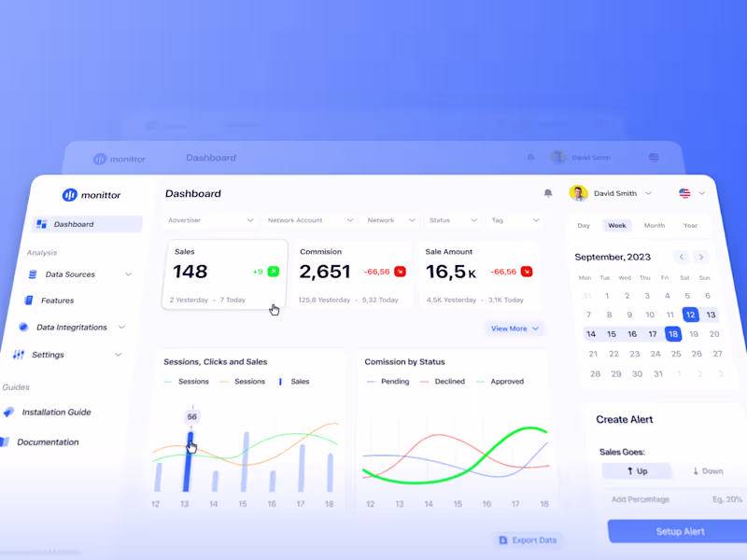Viewport: 747px width, 560px height.
Task: Open the Advertiser dropdown
Action: (x=210, y=220)
